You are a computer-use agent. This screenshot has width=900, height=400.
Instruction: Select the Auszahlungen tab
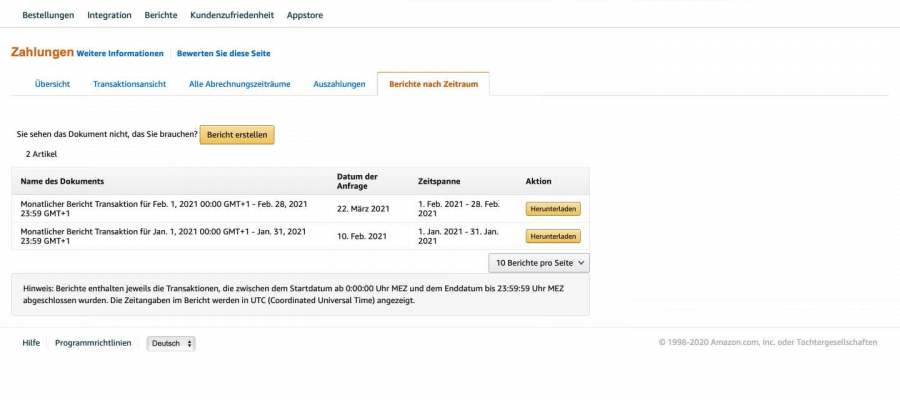tap(339, 84)
